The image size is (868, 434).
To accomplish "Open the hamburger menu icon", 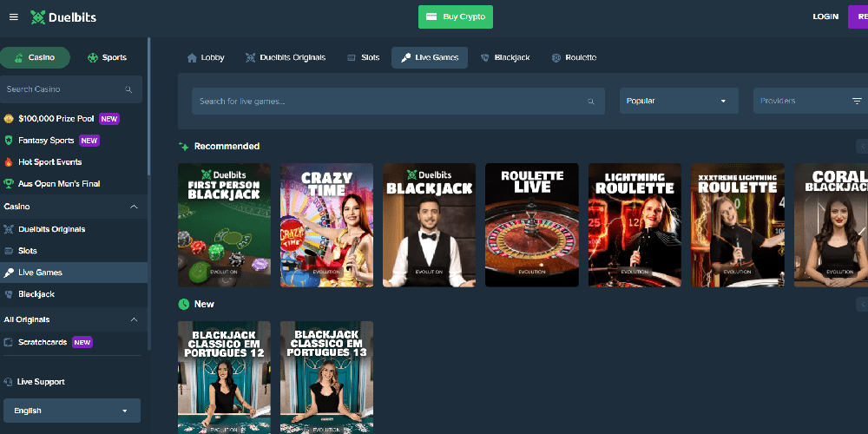I will pos(13,16).
